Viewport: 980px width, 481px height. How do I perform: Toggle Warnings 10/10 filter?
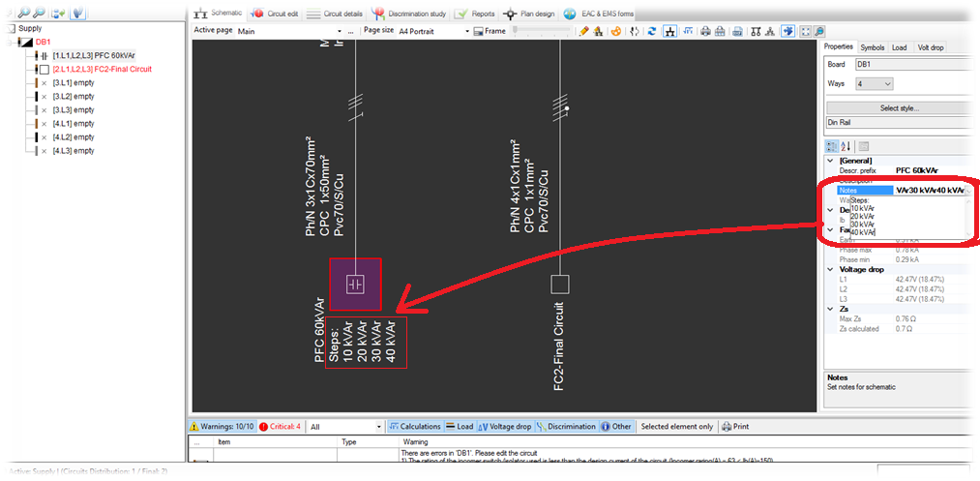click(222, 427)
